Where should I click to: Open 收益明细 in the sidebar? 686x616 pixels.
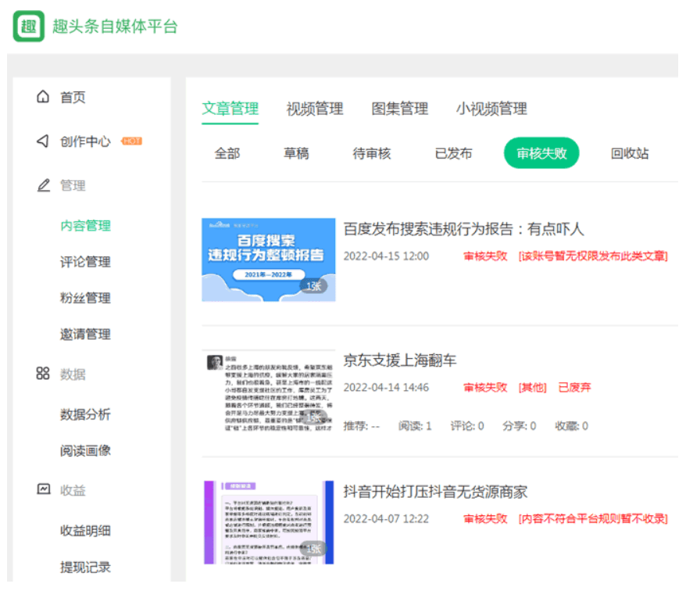85,531
